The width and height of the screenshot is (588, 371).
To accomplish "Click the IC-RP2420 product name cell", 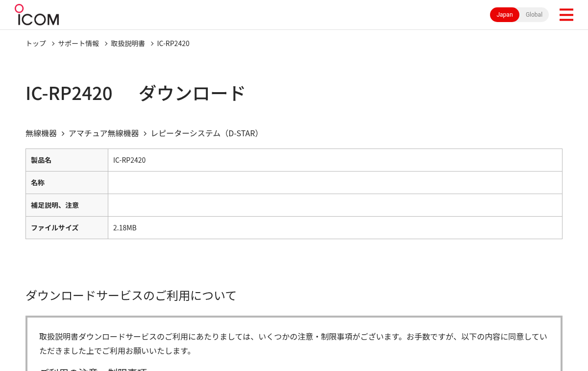I will click(x=335, y=160).
